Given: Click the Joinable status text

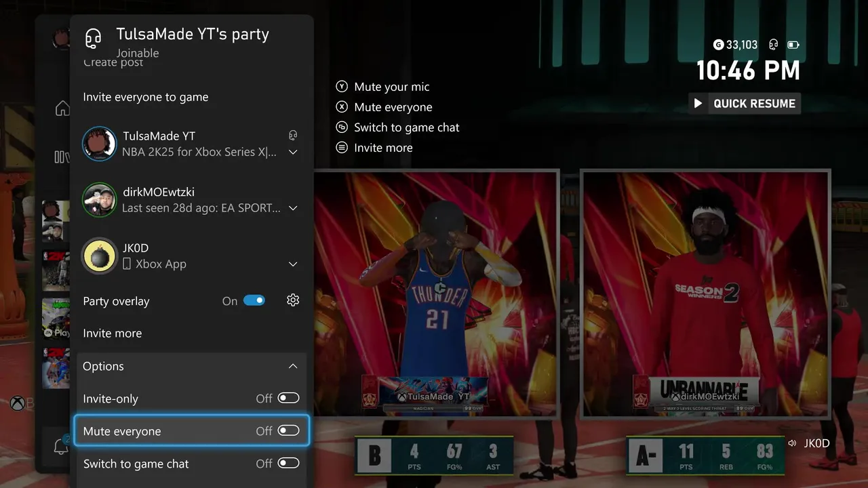Looking at the screenshot, I should click(x=138, y=53).
